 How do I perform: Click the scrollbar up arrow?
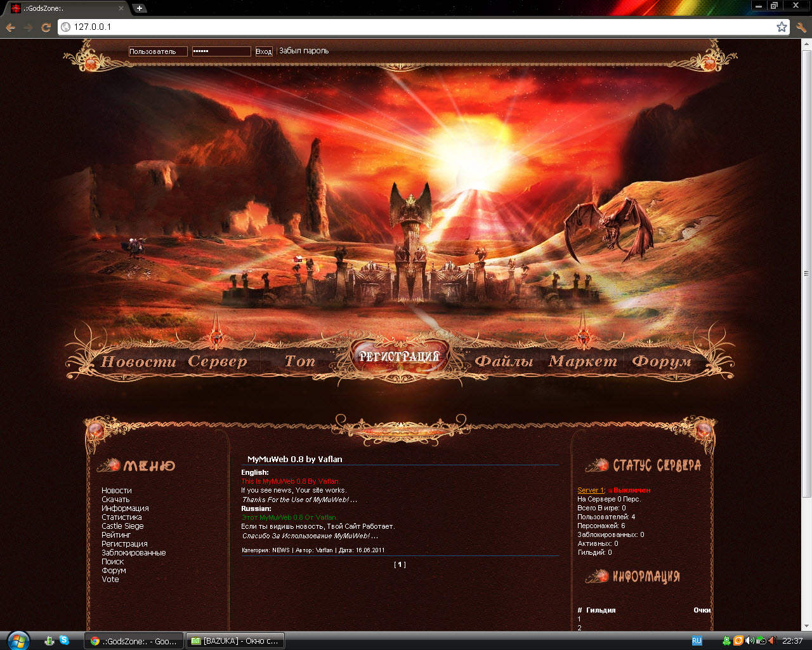[806, 44]
